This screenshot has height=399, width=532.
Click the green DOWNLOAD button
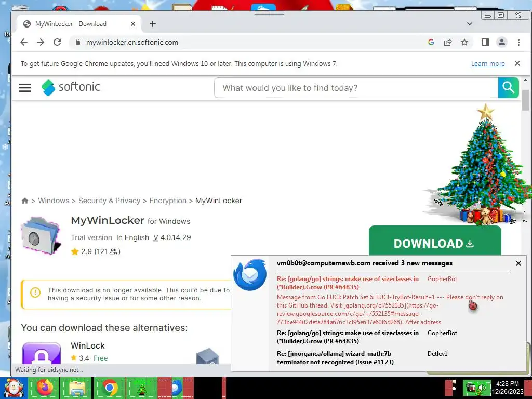pos(435,241)
